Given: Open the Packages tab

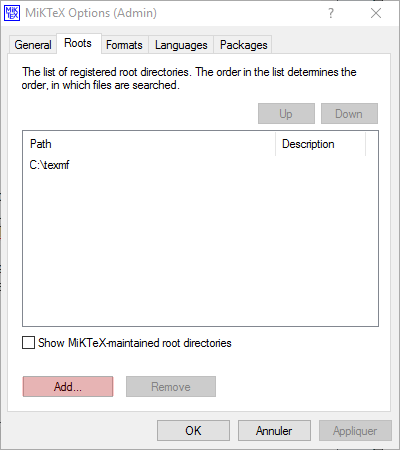Looking at the screenshot, I should coord(244,45).
